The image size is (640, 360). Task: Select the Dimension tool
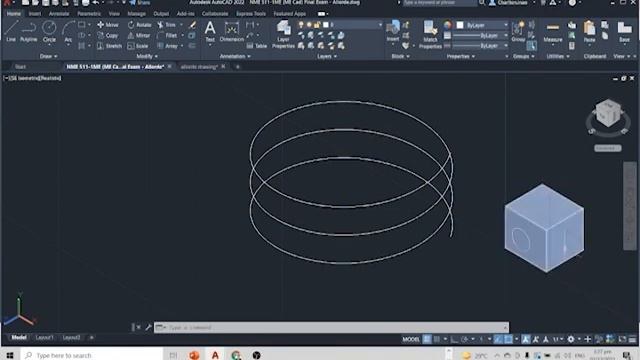231,31
